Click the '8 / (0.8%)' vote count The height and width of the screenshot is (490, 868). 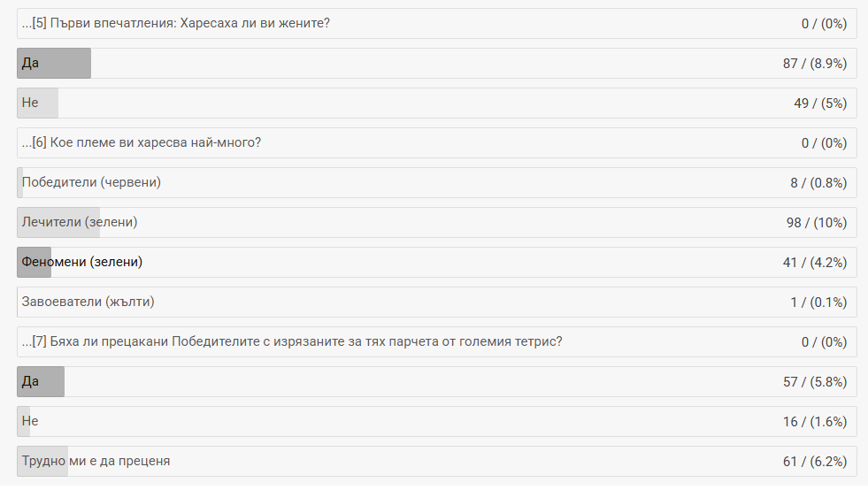coord(818,183)
